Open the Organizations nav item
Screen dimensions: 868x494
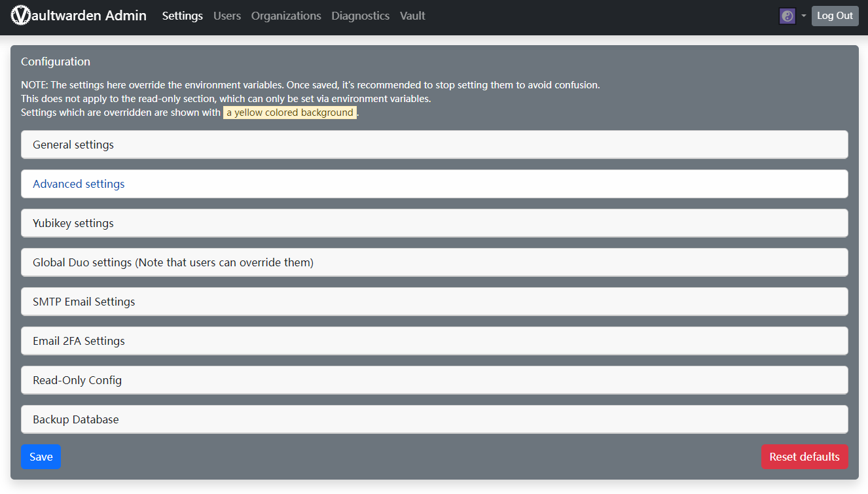(286, 16)
